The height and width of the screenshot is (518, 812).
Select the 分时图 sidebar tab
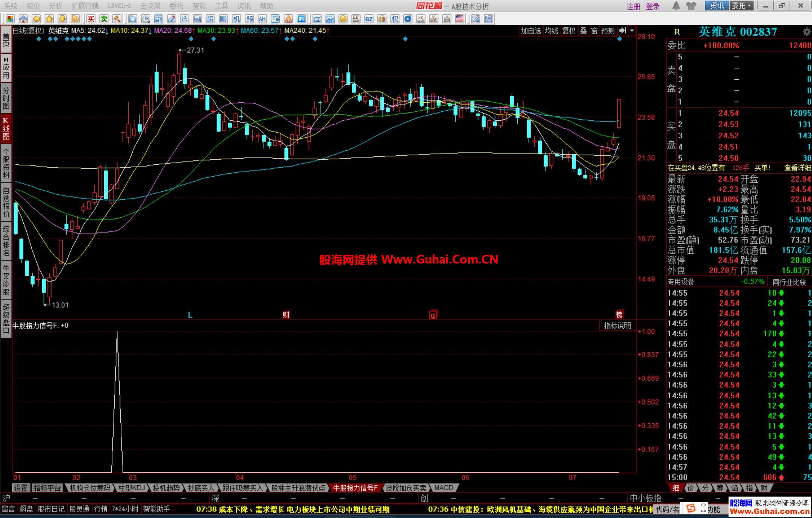click(6, 97)
